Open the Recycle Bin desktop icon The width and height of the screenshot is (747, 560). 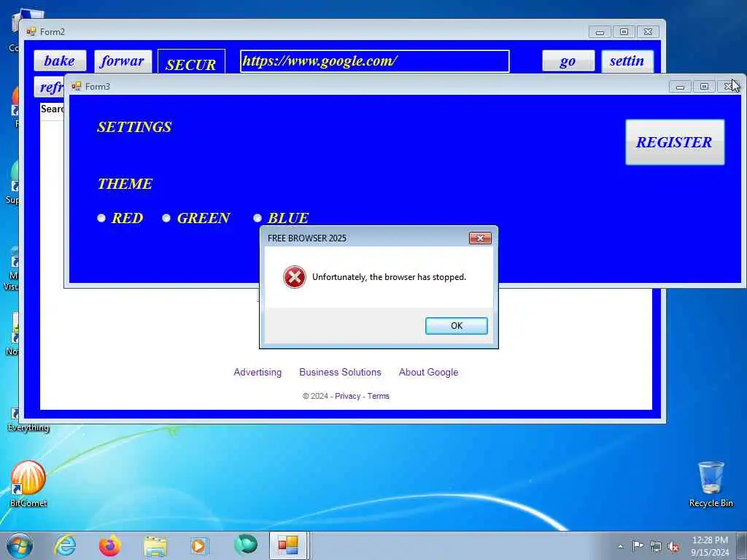click(x=711, y=484)
